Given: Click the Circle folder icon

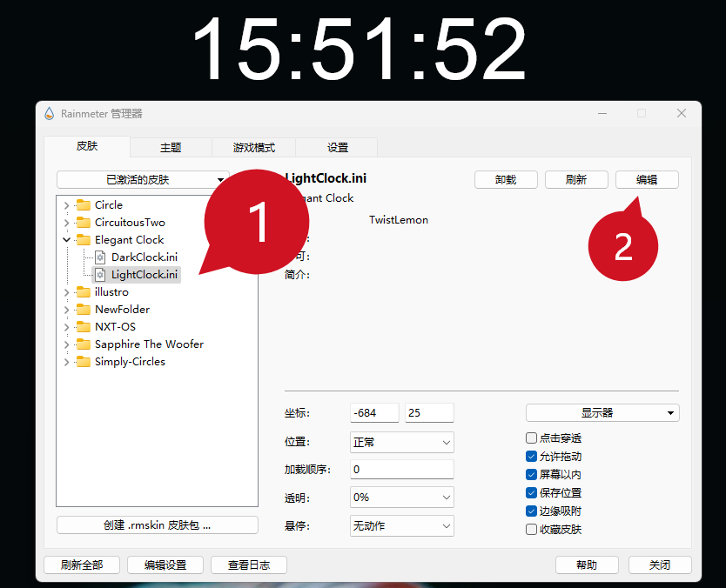Looking at the screenshot, I should tap(84, 205).
